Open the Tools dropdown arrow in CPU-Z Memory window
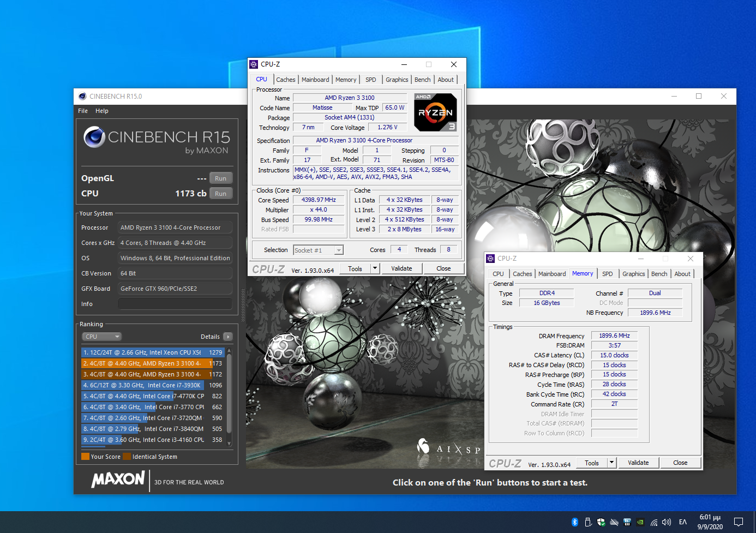Screen dimensions: 756x533 click(612, 463)
